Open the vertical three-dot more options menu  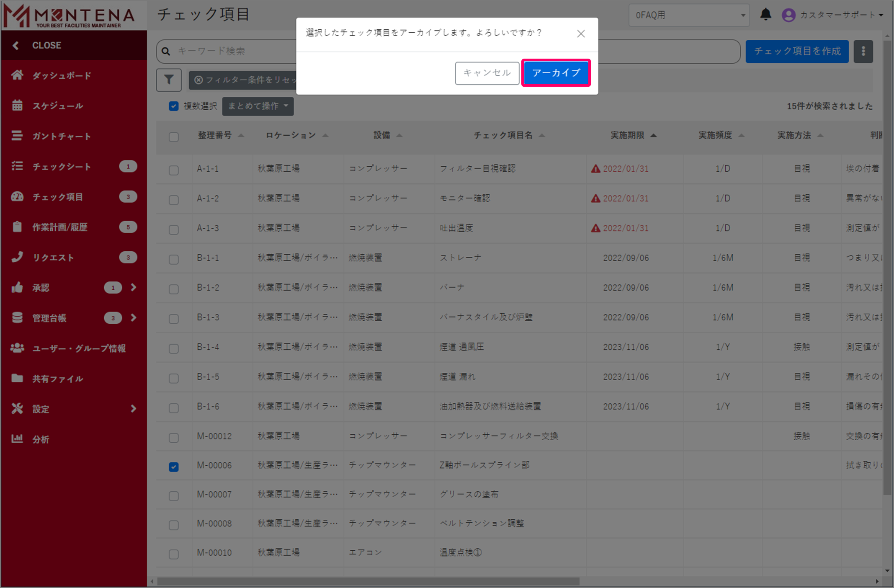(x=863, y=52)
